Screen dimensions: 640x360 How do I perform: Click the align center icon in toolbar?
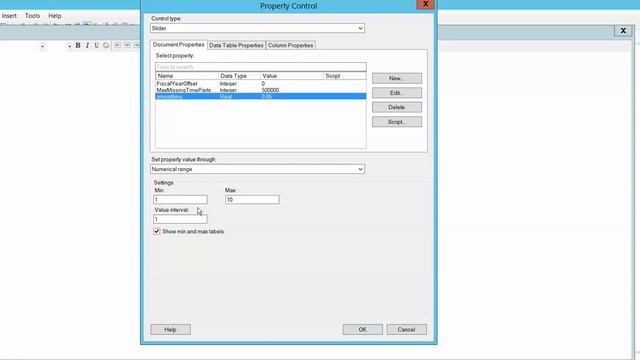pos(127,45)
